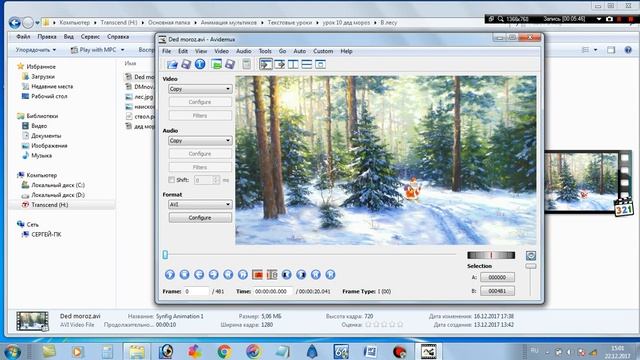
Task: Select Рабочий стол in Explorer favorites
Action: [49, 96]
